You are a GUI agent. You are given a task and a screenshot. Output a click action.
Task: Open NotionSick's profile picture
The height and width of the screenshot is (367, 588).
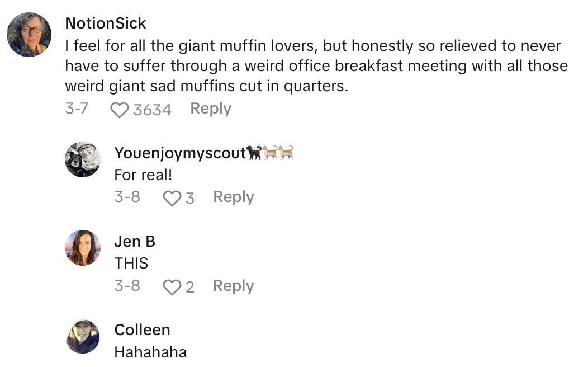29,35
